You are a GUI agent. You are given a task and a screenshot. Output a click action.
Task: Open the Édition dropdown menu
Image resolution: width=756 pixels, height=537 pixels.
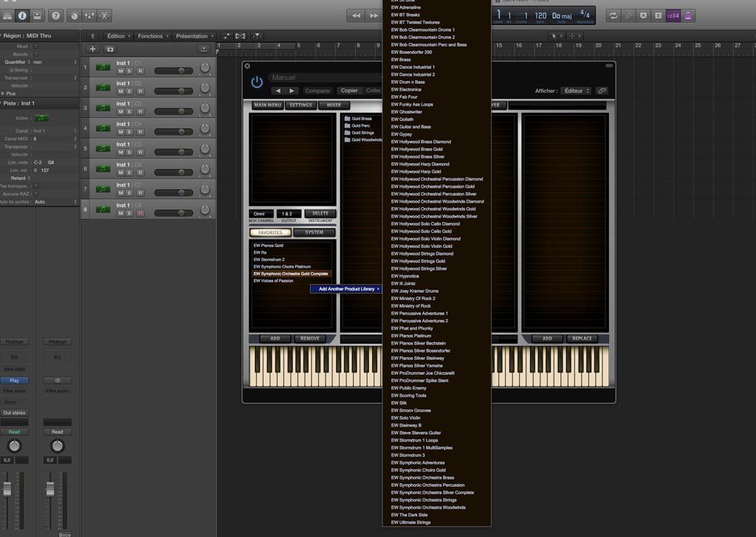pos(119,36)
